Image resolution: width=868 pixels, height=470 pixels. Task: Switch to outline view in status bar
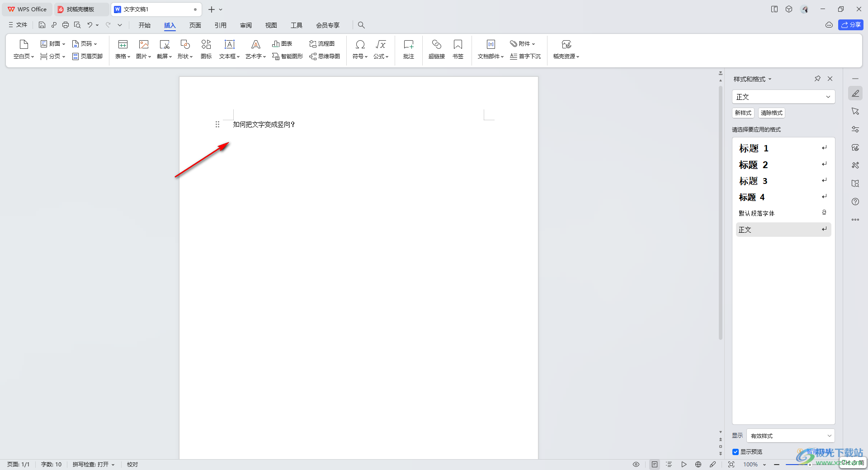coord(669,464)
